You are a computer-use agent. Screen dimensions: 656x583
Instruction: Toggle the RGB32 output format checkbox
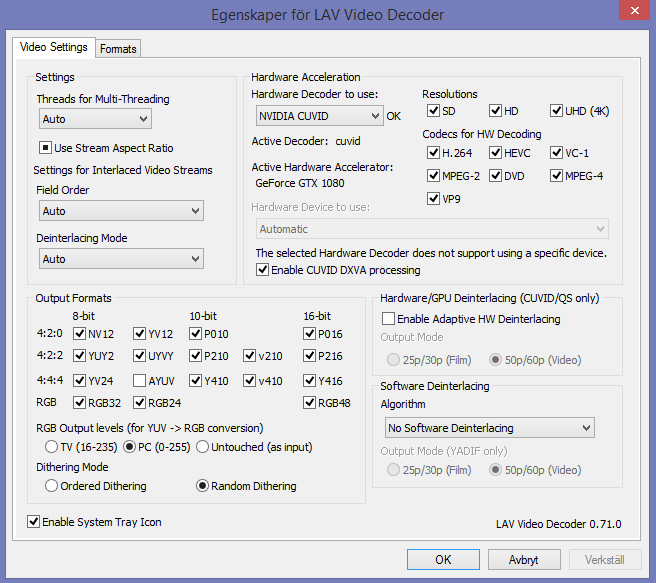[x=79, y=403]
